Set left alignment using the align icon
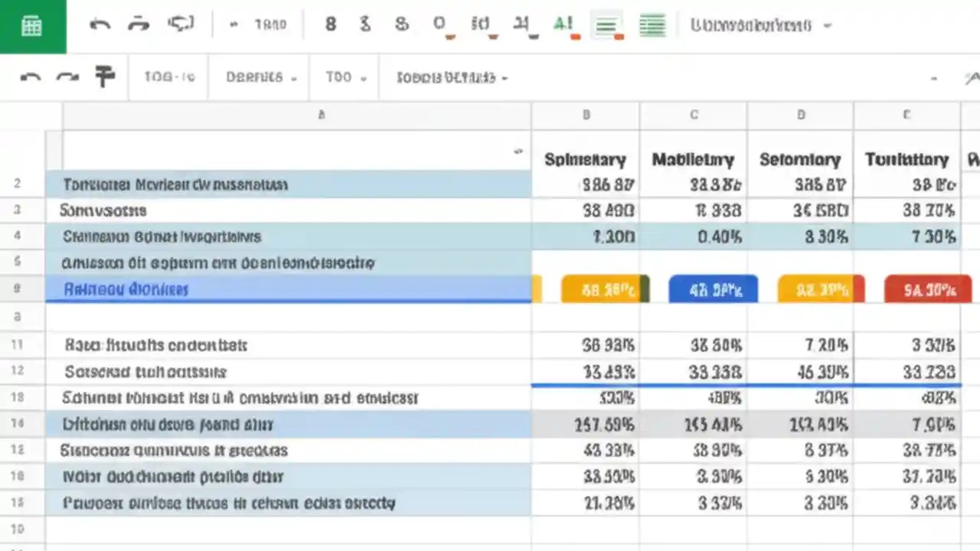The width and height of the screenshot is (980, 551). click(x=606, y=24)
